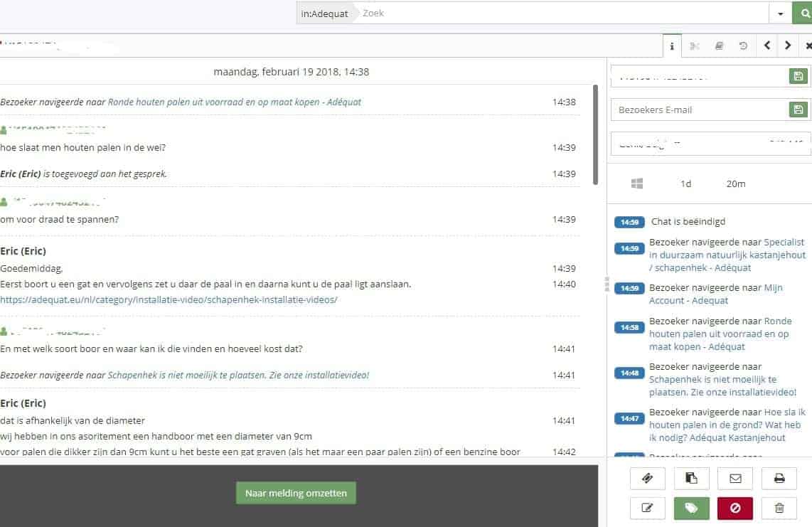This screenshot has height=527, width=812.
Task: Save the visitor name with top save icon
Action: pos(798,76)
